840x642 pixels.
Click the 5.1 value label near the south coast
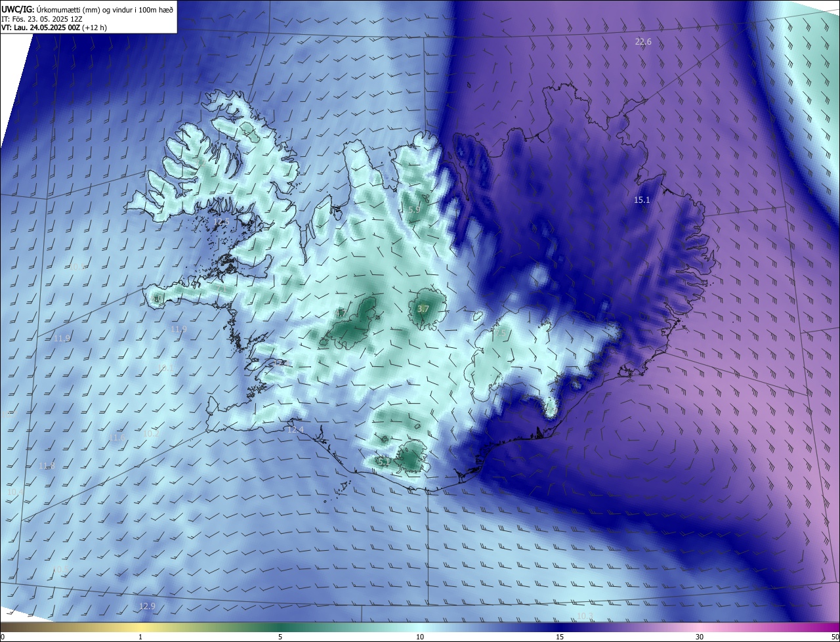point(383,462)
